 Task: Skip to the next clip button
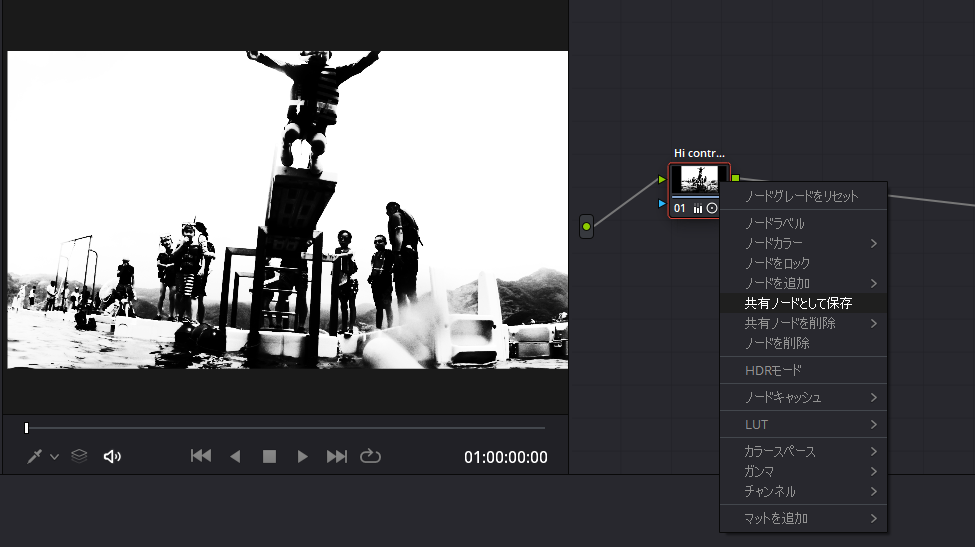pos(337,456)
